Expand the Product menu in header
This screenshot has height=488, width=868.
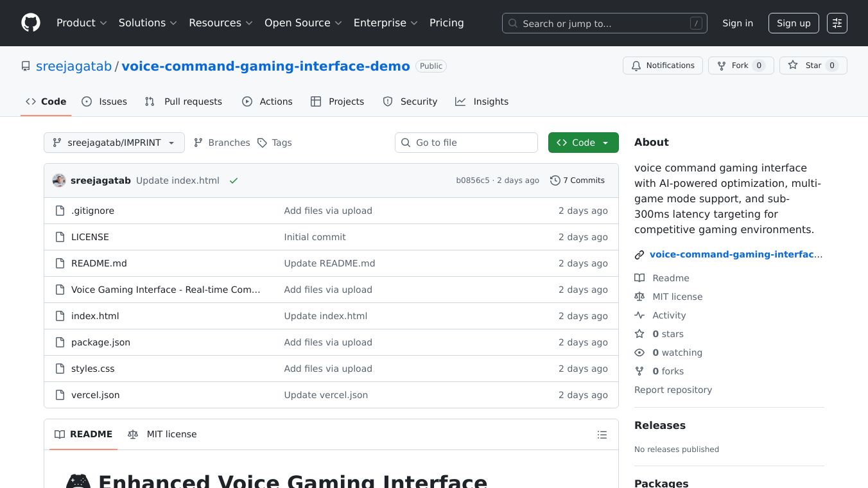[82, 23]
